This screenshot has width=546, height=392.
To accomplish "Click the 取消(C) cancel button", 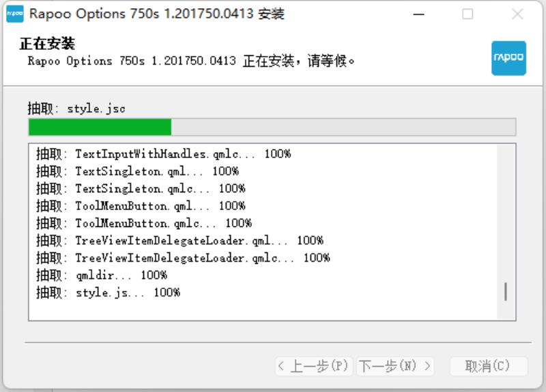I will coord(488,366).
